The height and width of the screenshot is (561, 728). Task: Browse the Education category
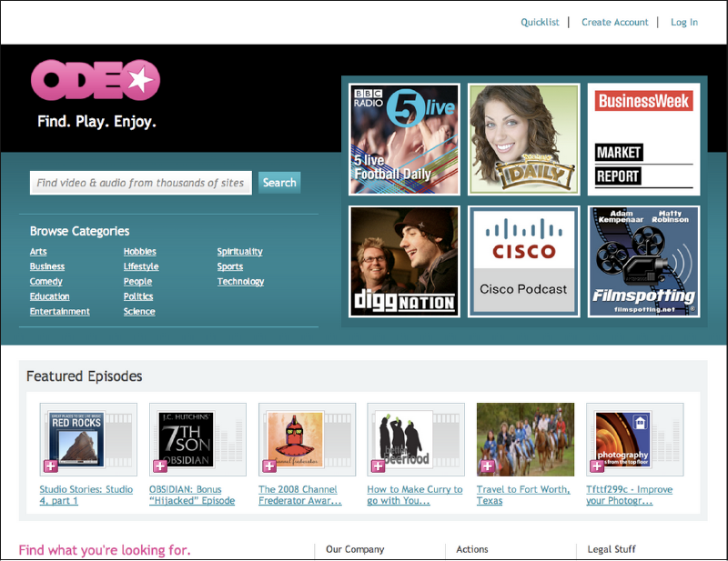(50, 296)
